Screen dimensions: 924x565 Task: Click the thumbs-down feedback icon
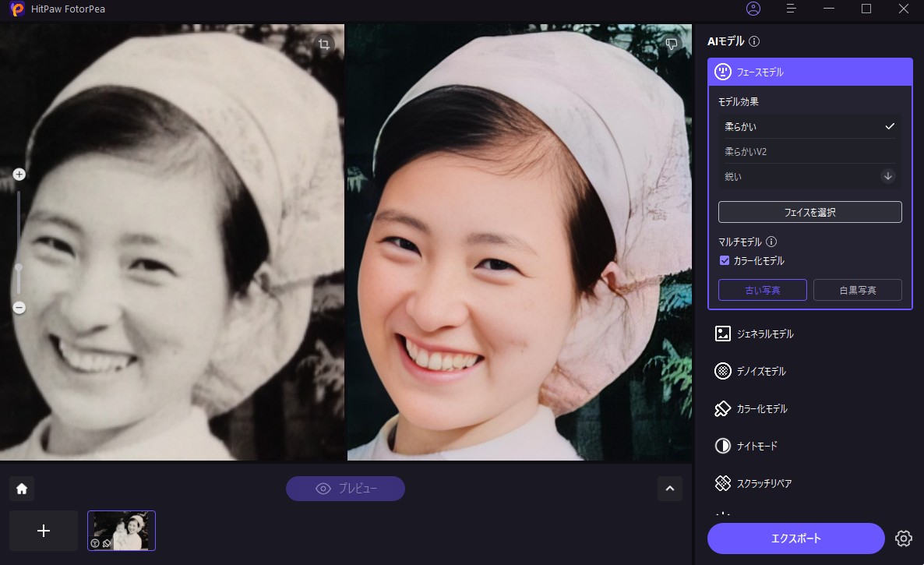pyautogui.click(x=671, y=44)
